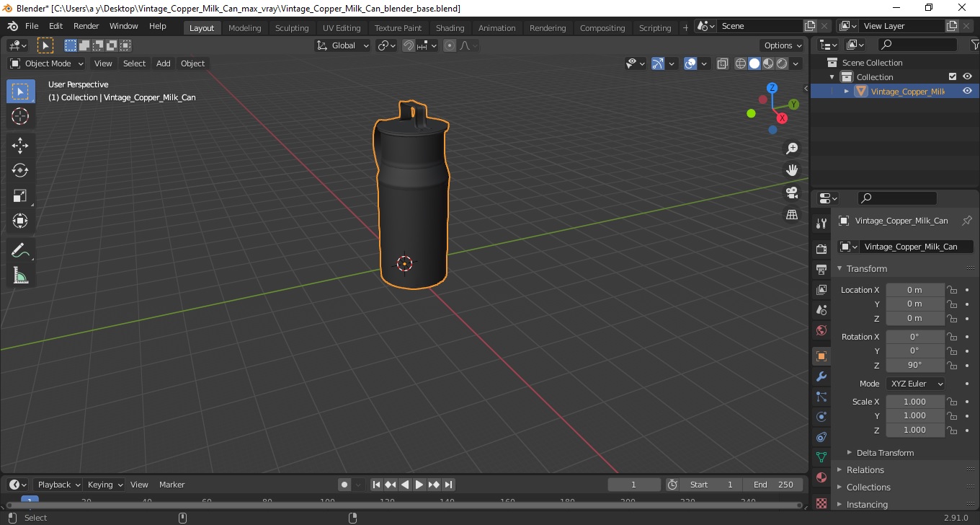Uncheck the Collection exclude checkbox
The image size is (980, 525).
953,76
